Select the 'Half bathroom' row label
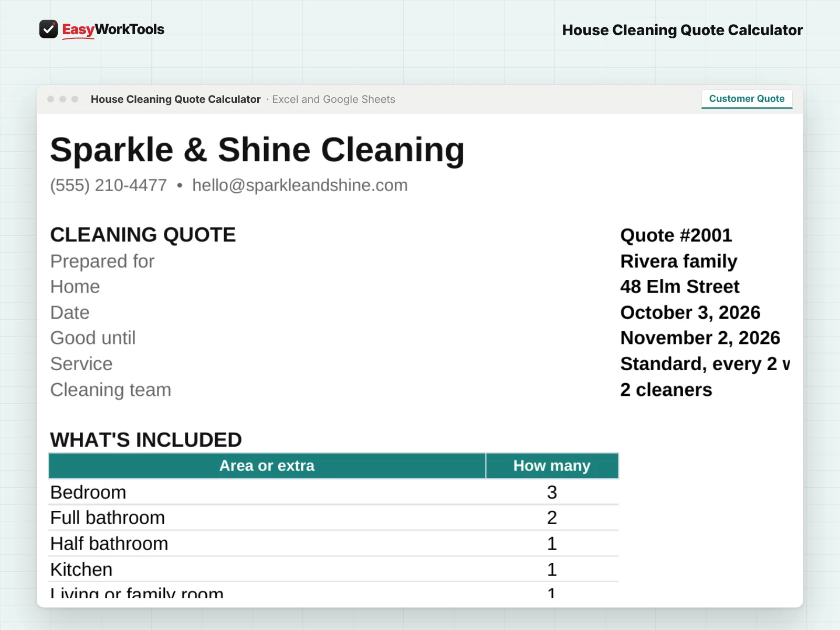The height and width of the screenshot is (630, 840). (109, 543)
